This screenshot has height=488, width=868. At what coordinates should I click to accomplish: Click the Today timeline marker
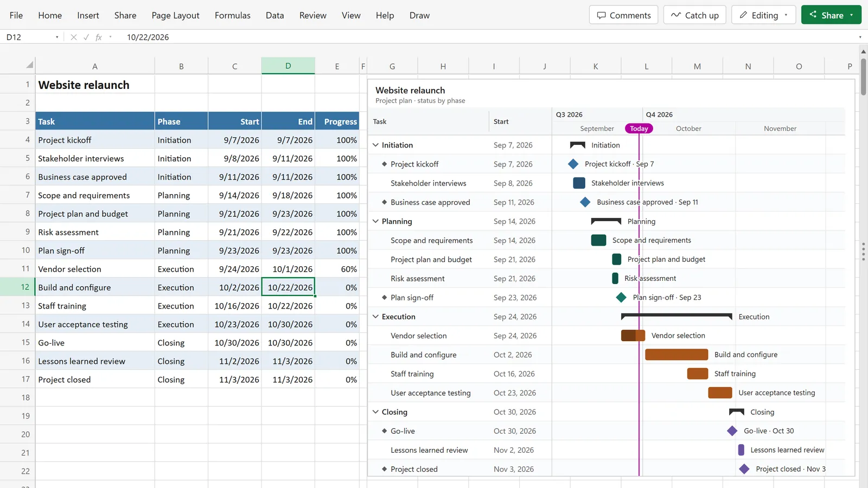pyautogui.click(x=639, y=129)
